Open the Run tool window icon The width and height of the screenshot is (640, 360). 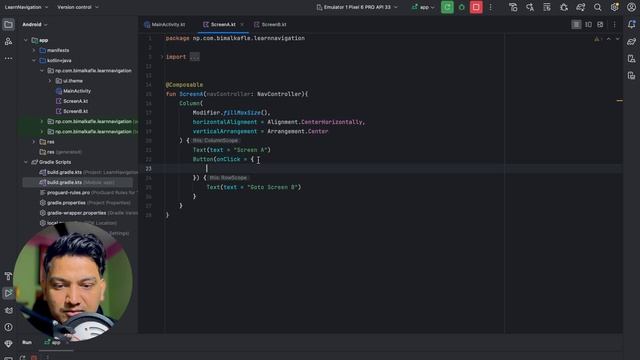8,293
